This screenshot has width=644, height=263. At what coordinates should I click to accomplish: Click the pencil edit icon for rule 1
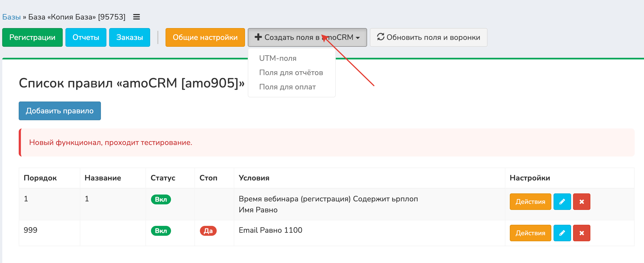[x=562, y=202]
